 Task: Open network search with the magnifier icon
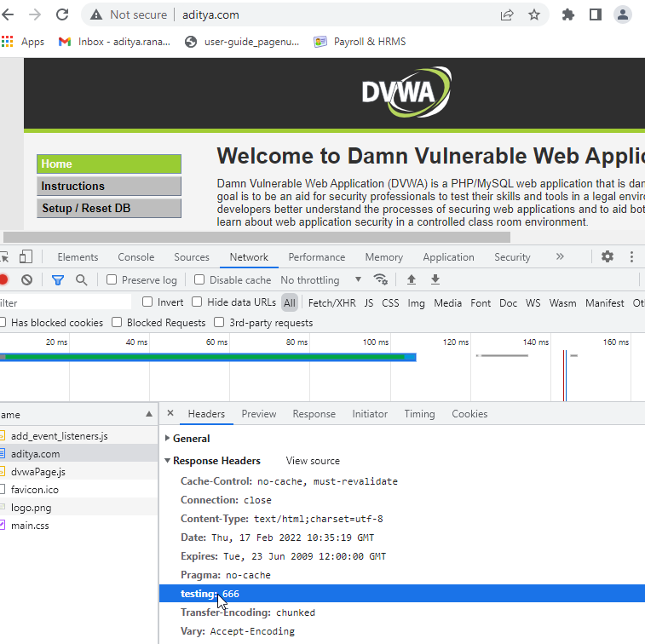[82, 280]
